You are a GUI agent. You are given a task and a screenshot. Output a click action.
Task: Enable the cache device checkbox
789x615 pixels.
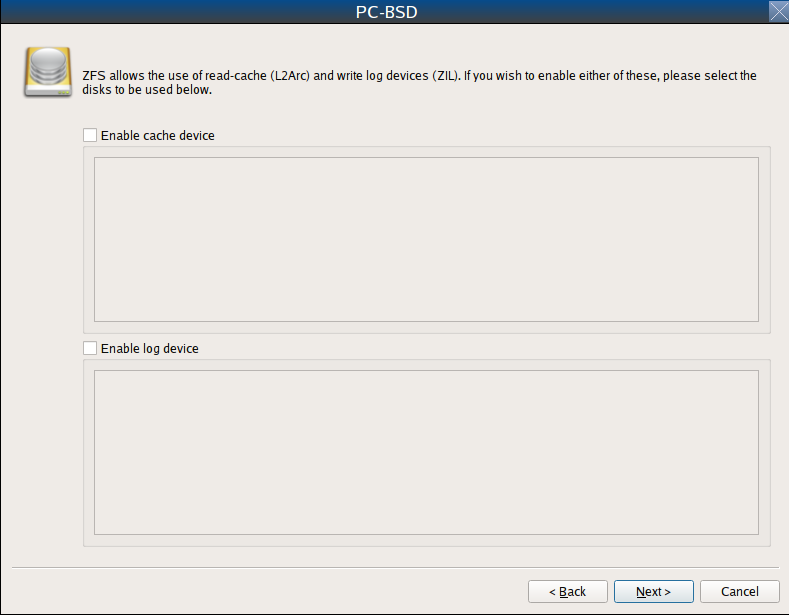pos(90,135)
